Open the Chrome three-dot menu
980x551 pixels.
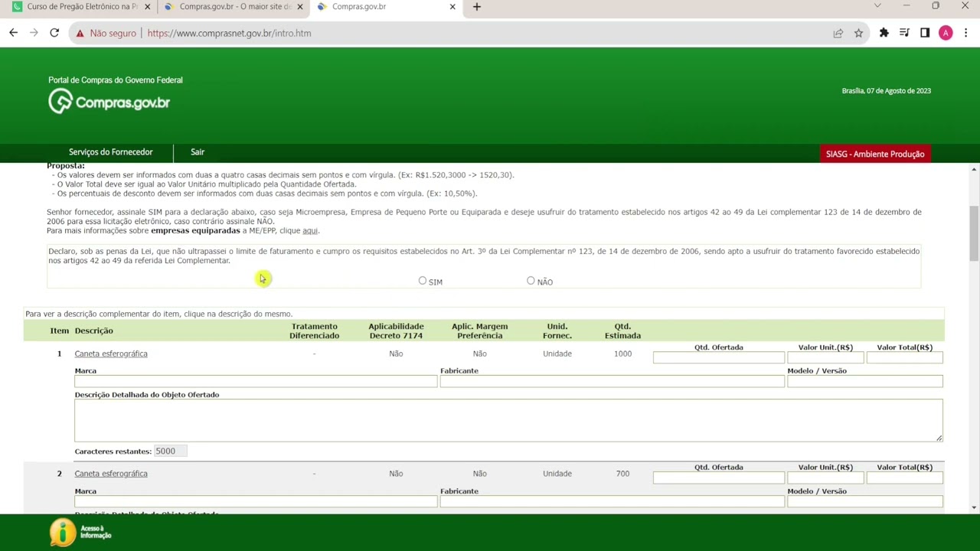point(966,33)
